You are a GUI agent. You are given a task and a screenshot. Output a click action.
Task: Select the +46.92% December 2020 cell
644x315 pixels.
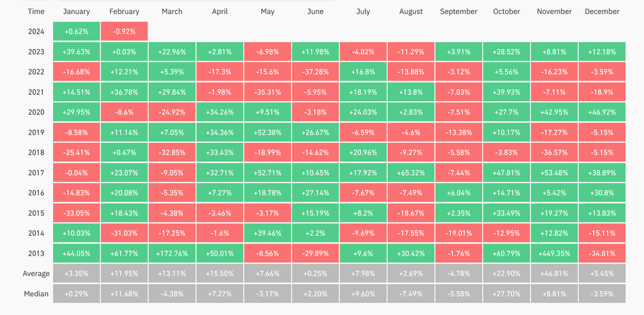pos(602,111)
